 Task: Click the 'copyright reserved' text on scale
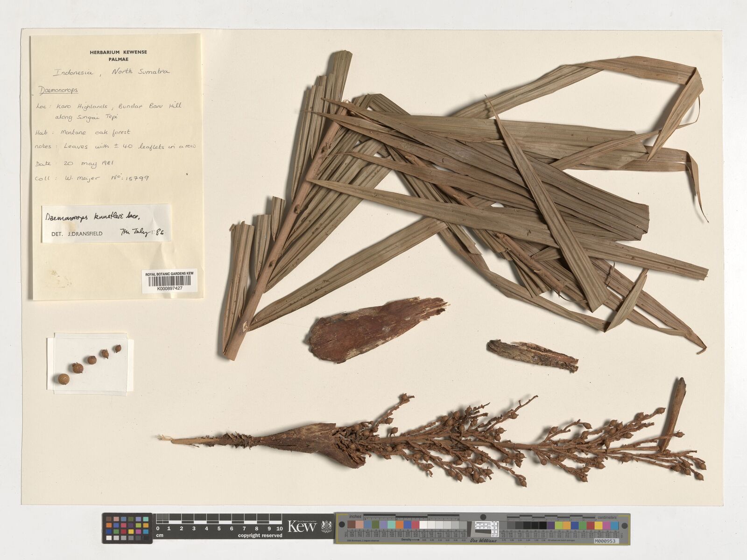pyautogui.click(x=260, y=536)
